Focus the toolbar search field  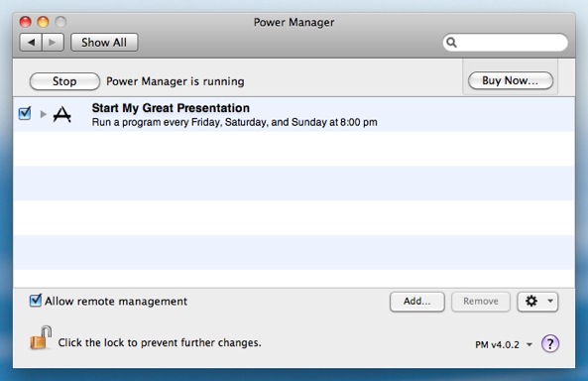pos(505,43)
